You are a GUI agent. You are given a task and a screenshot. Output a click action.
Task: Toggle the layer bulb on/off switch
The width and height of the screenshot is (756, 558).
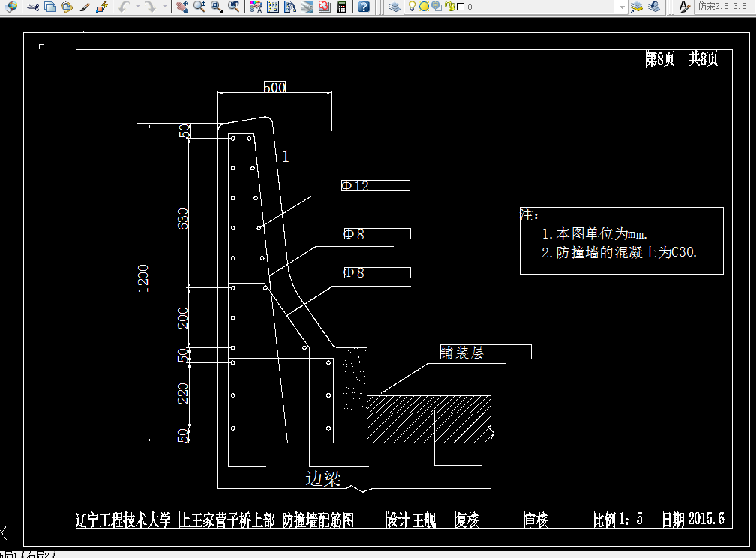click(411, 7)
